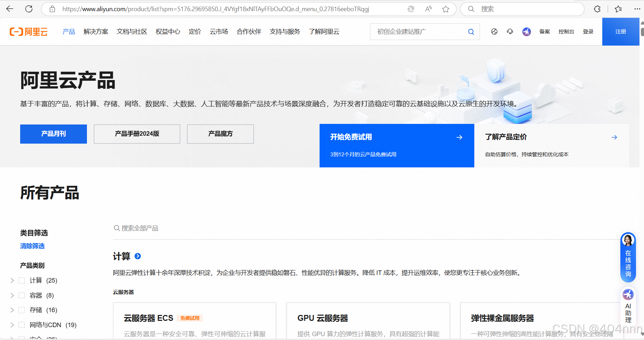This screenshot has height=340, width=644.
Task: Click the browser back arrow
Action: [10, 9]
